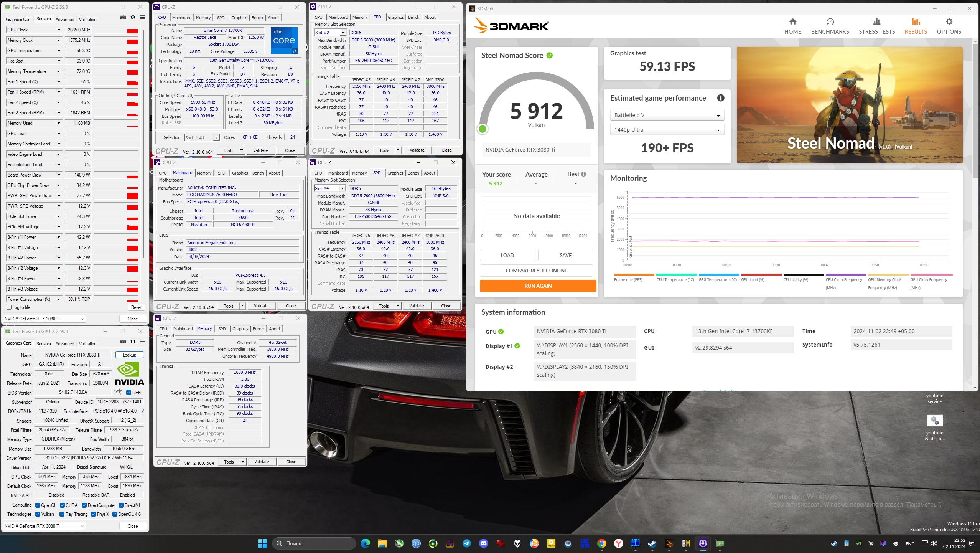Click the info icon beside Estimated game performance
980x553 pixels.
click(721, 98)
